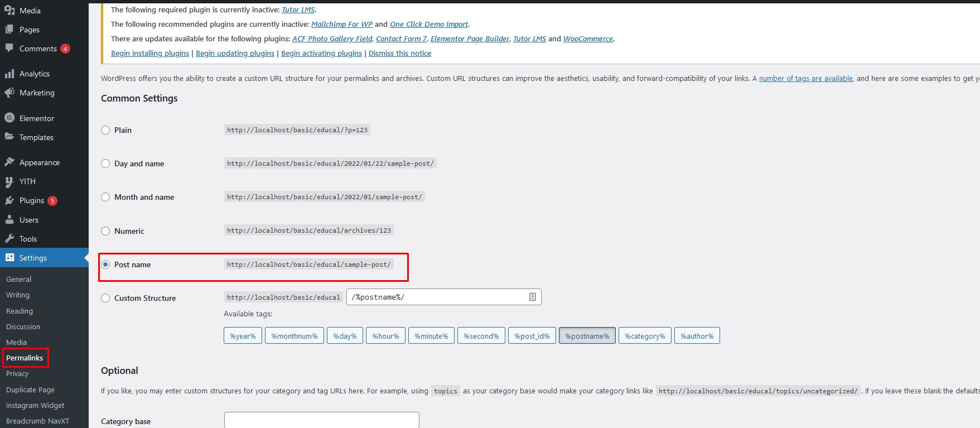Choose the Day and name radio option
980x428 pixels.
pos(105,163)
